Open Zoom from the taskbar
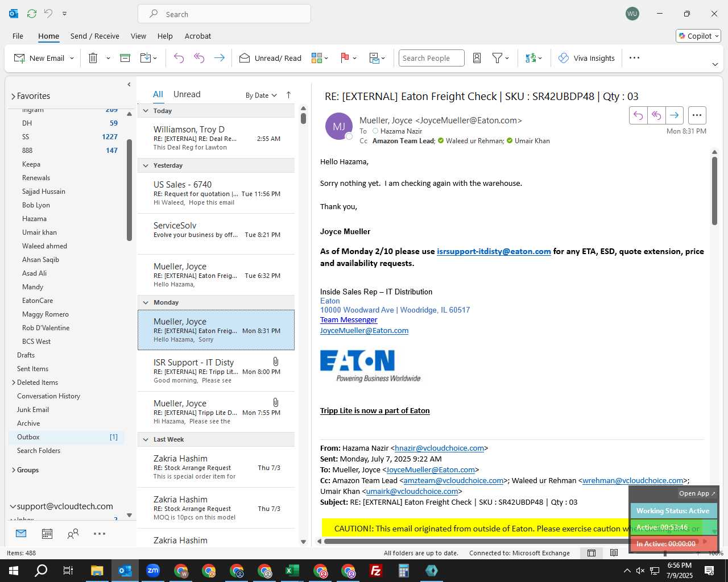The image size is (728, 582). pyautogui.click(x=153, y=571)
